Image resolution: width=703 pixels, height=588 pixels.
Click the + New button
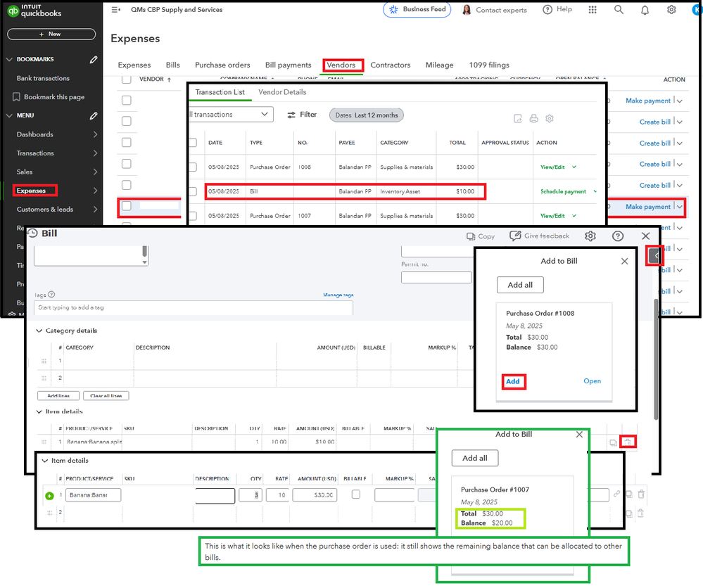(51, 34)
